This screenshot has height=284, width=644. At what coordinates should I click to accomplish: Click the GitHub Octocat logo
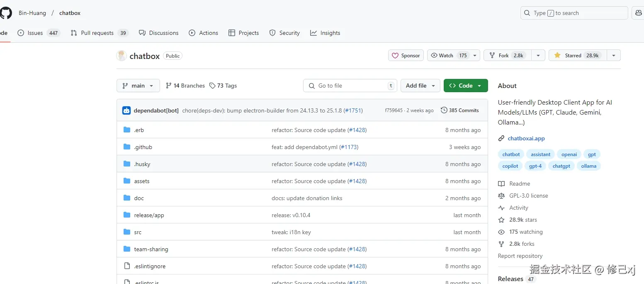pos(5,13)
